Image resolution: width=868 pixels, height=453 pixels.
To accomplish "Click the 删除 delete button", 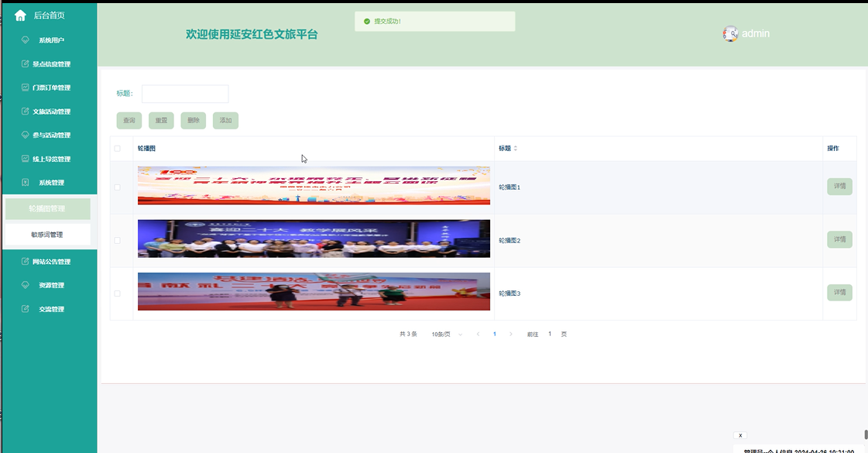I will tap(194, 120).
